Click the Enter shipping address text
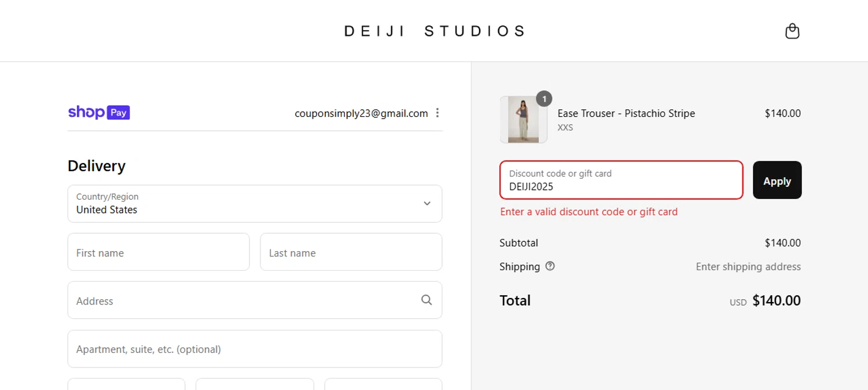Viewport: 868px width, 390px height. point(748,267)
